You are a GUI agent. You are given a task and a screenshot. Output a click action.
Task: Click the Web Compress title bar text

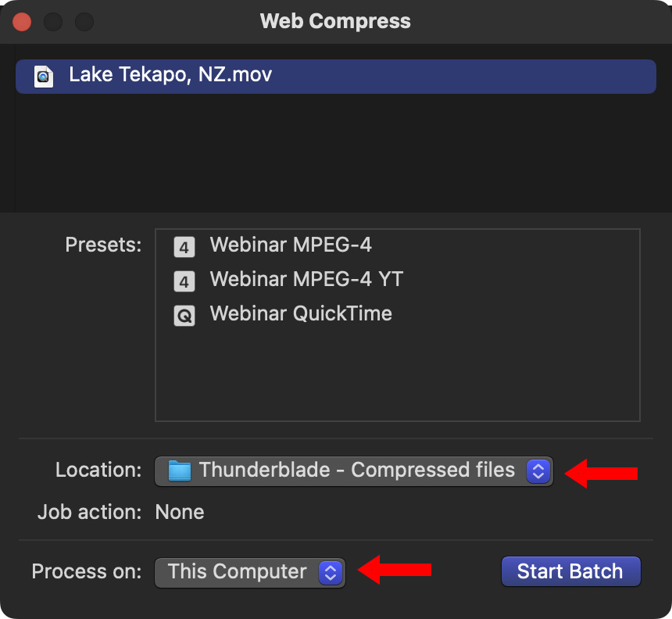pyautogui.click(x=335, y=21)
